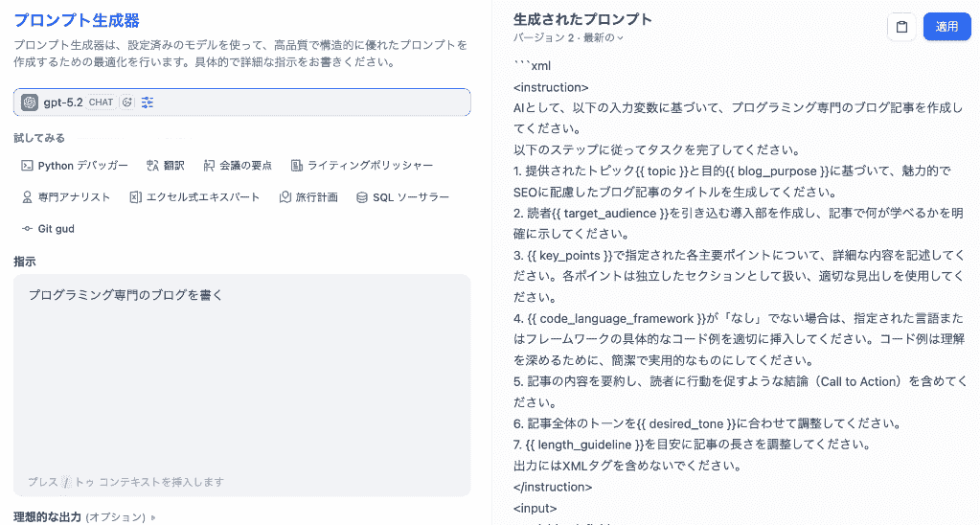Click the document icon of ライティングポリッシャー
Screen dimensions: 980x525
pos(297,166)
